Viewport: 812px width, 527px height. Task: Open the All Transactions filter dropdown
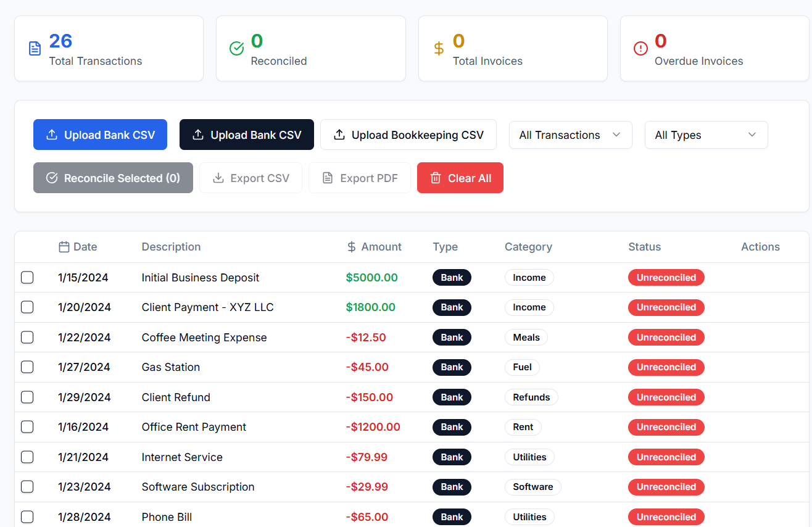pos(570,135)
